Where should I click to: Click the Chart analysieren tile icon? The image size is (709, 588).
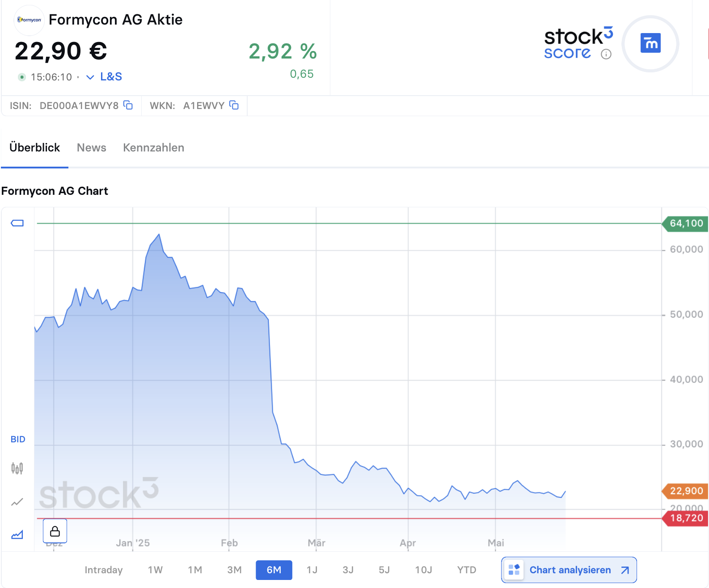[x=514, y=570]
